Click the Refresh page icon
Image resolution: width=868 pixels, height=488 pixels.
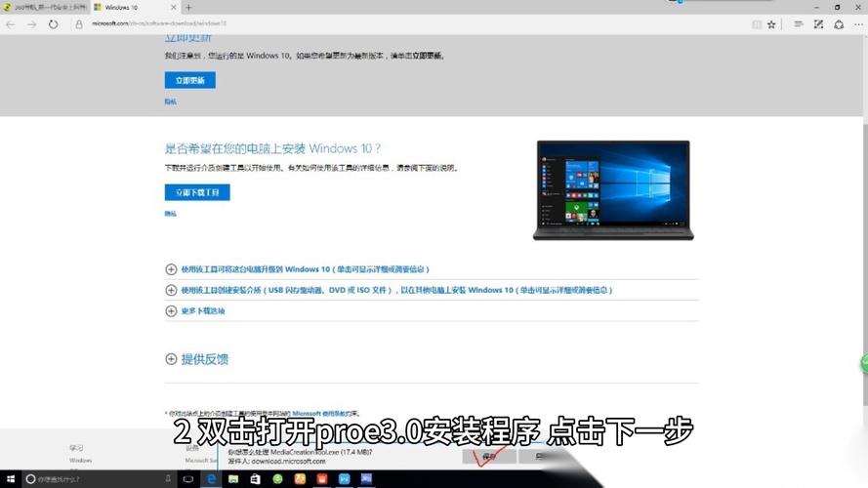(x=54, y=24)
